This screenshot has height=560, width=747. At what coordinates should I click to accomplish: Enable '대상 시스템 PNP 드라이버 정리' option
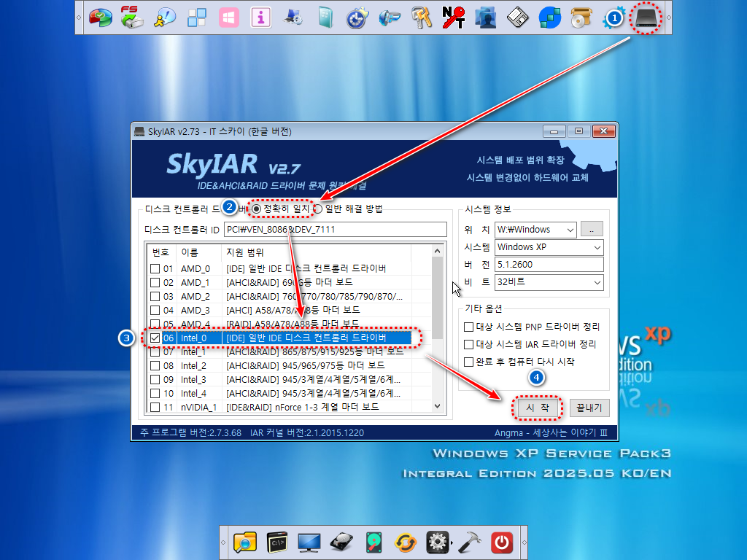coord(469,327)
